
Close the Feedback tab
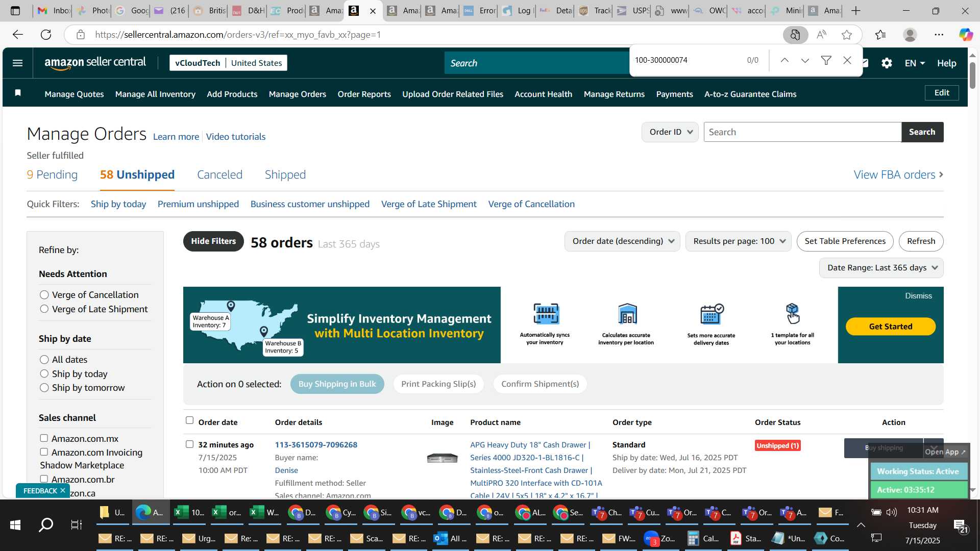(63, 490)
